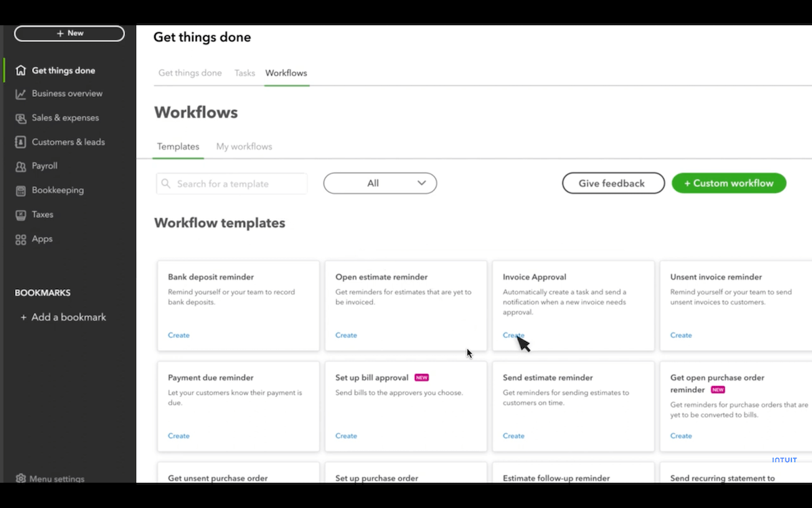Viewport: 812px width, 508px height.
Task: Open Apps menu item
Action: coord(42,239)
